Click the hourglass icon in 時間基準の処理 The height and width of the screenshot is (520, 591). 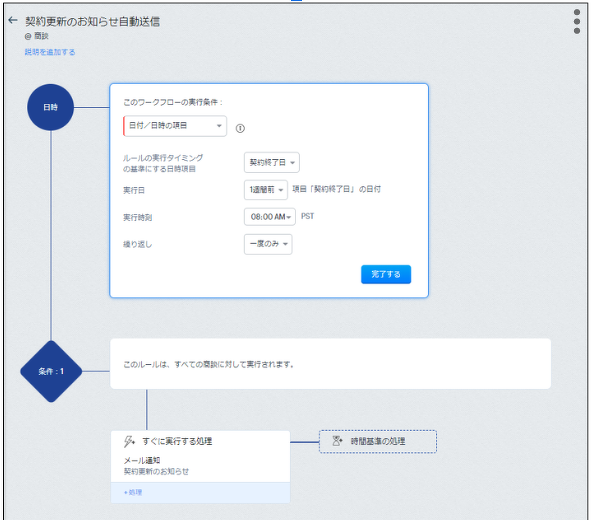coord(337,441)
